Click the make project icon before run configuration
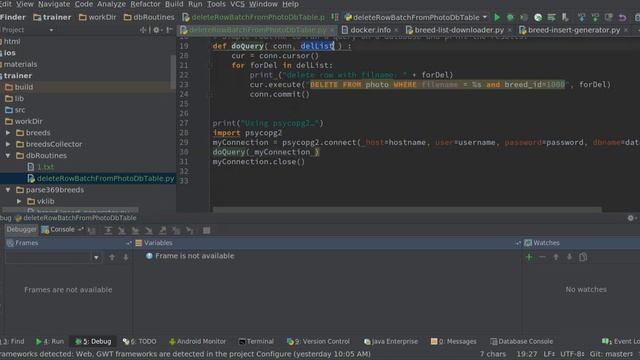This screenshot has height=360, width=640. [335, 17]
